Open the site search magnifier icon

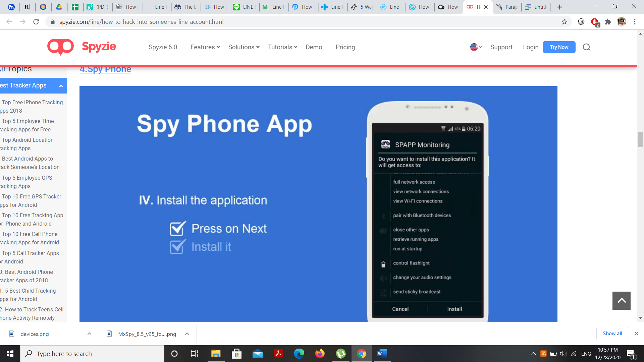(x=586, y=47)
